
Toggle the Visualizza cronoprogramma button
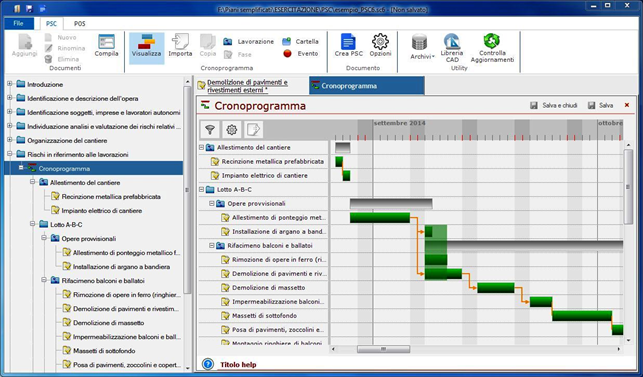[x=146, y=48]
